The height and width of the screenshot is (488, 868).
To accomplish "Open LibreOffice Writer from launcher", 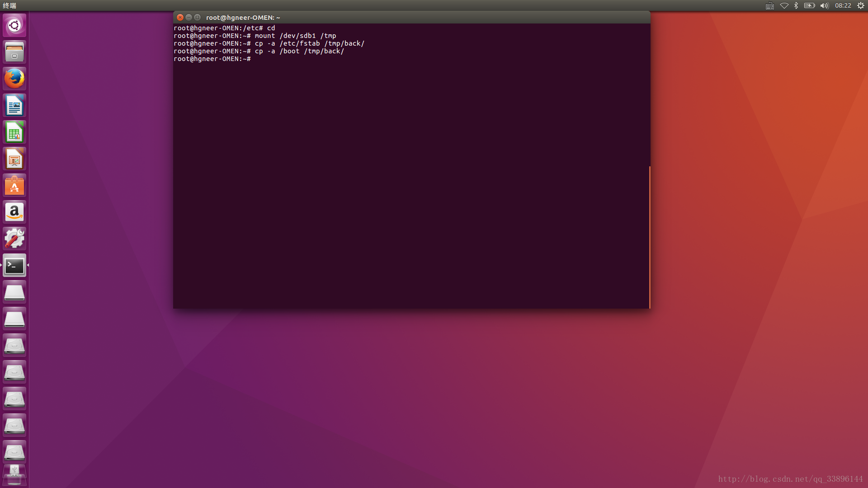I will pos(14,105).
